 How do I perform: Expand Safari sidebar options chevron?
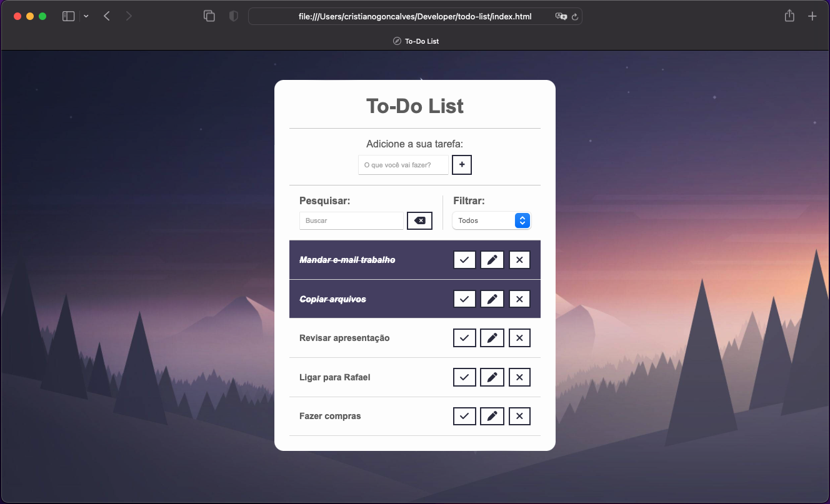pos(86,16)
